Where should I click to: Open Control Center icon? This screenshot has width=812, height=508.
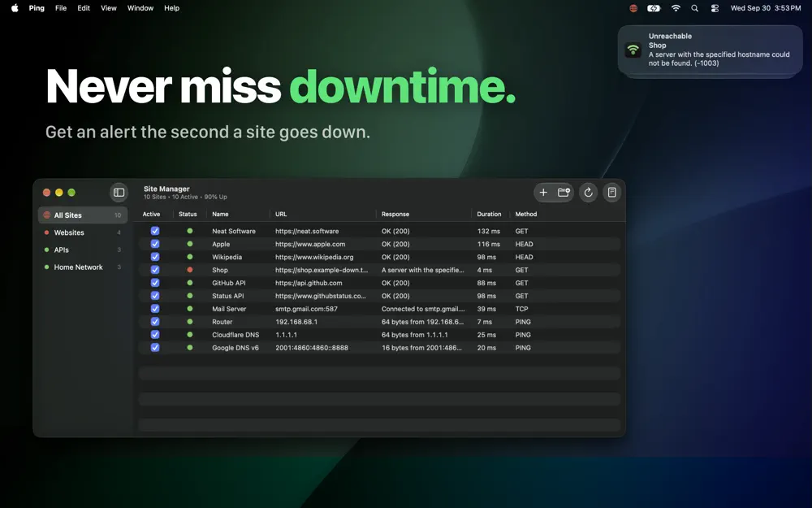[x=715, y=8]
